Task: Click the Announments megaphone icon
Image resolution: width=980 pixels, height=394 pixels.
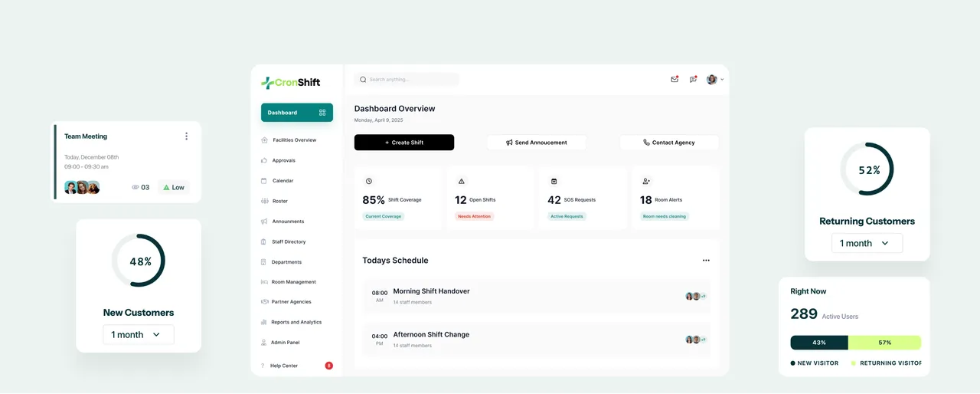Action: pyautogui.click(x=265, y=222)
